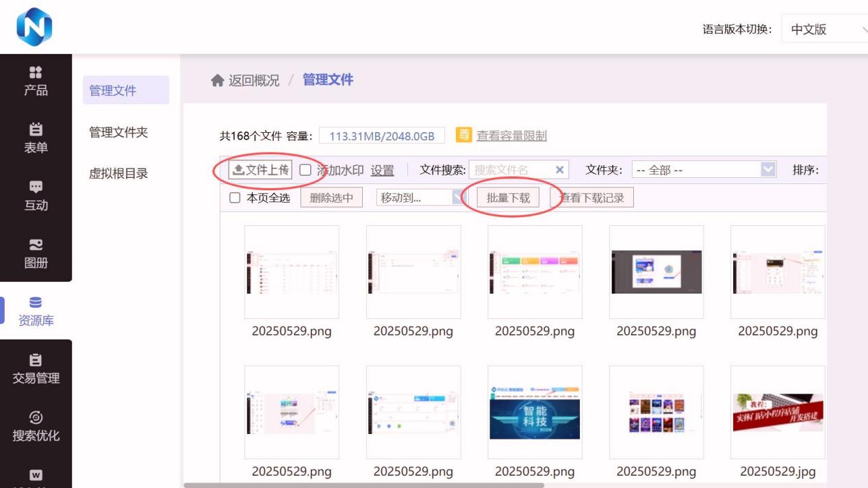Click the 文件上传 button
This screenshot has width=868, height=488.
pyautogui.click(x=260, y=170)
